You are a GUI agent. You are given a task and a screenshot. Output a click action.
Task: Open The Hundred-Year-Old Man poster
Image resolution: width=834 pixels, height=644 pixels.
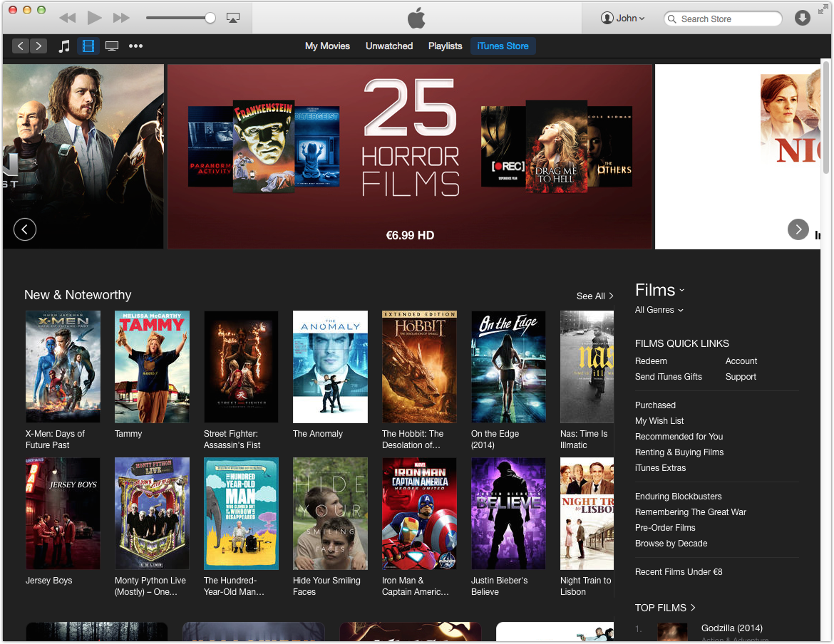click(241, 514)
